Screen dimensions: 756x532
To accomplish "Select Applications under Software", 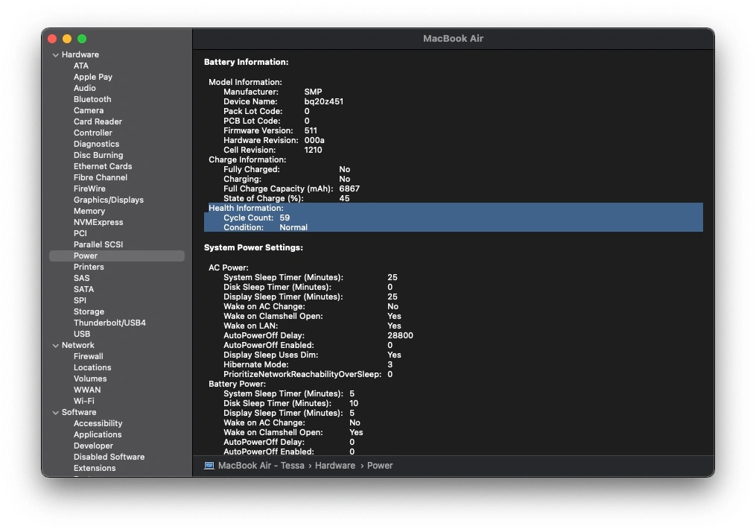I will click(x=97, y=434).
